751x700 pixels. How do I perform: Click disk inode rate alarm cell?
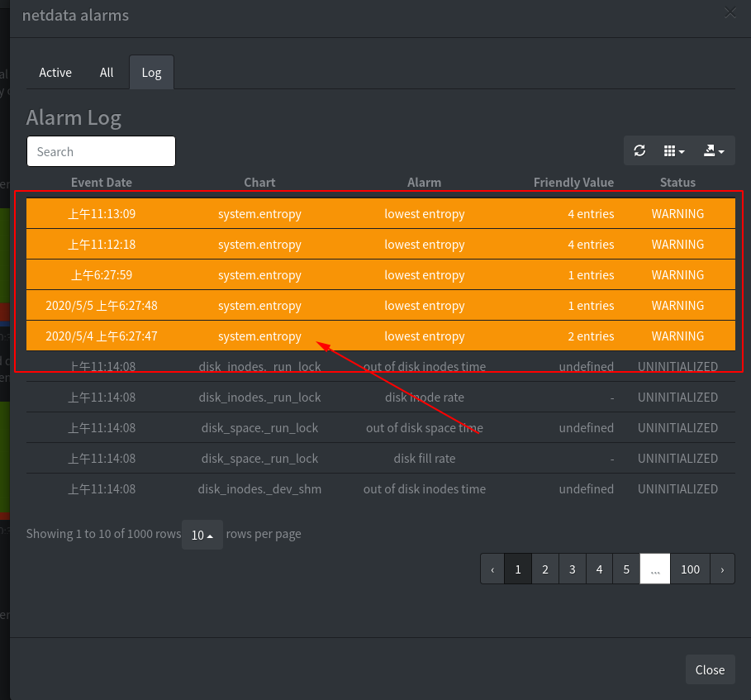coord(425,398)
